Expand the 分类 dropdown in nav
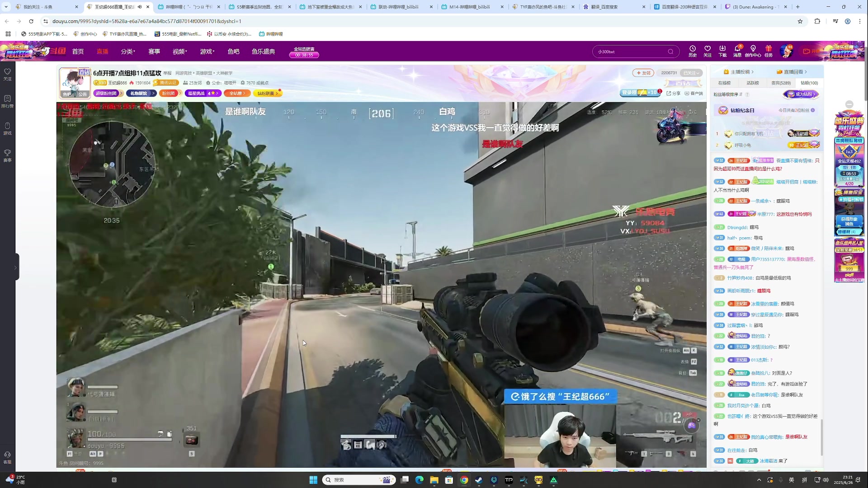 click(x=128, y=52)
